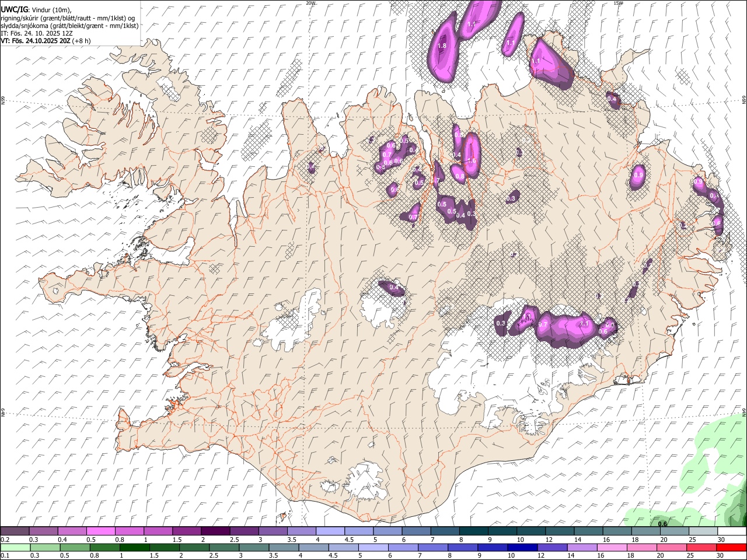Viewport: 747px width, 560px height.
Task: Click the '0.3' value left of southern snow band
Action: pos(500,323)
